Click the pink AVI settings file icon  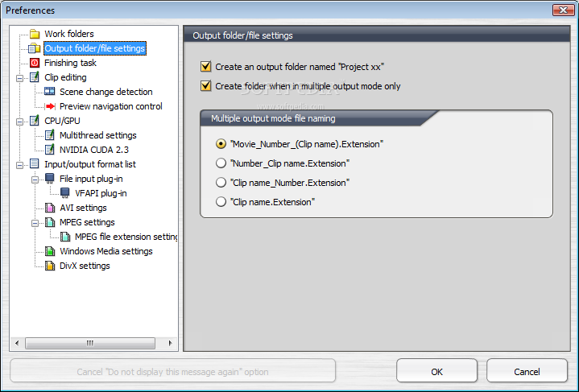pyautogui.click(x=50, y=208)
